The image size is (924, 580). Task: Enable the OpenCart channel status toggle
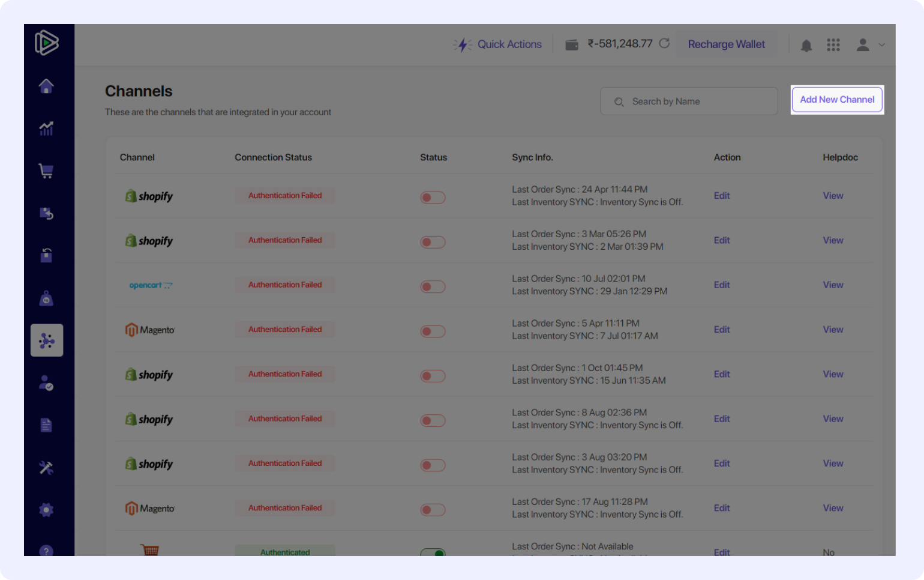click(x=433, y=287)
